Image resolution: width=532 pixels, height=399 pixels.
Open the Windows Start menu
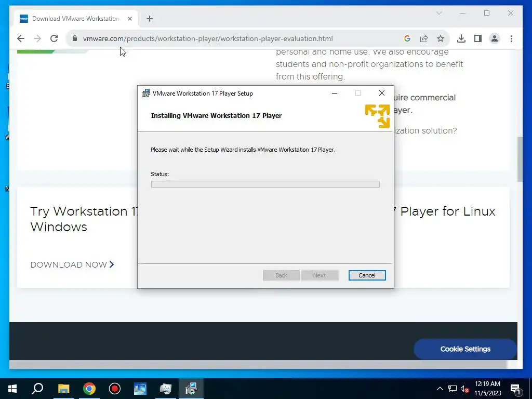coord(12,389)
